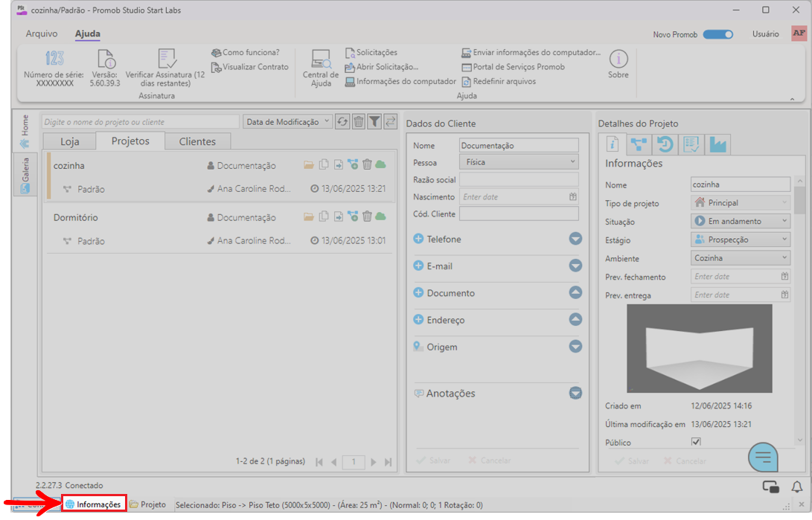Click the screens icon beside the bell
The image size is (812, 520).
tap(771, 487)
